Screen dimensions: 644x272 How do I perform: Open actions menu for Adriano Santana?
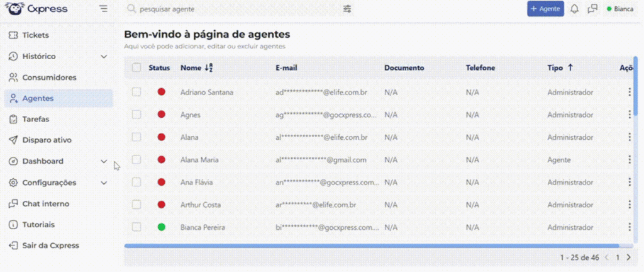[x=629, y=93]
